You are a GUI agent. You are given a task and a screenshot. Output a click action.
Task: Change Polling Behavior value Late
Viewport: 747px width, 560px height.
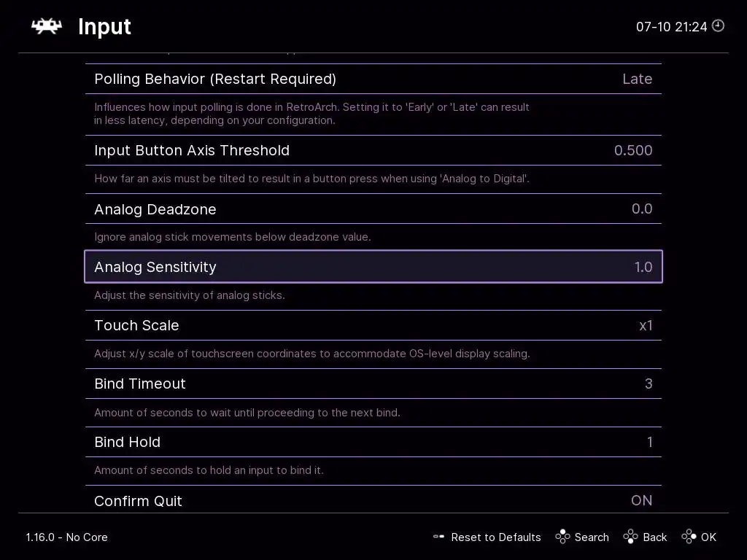[637, 79]
